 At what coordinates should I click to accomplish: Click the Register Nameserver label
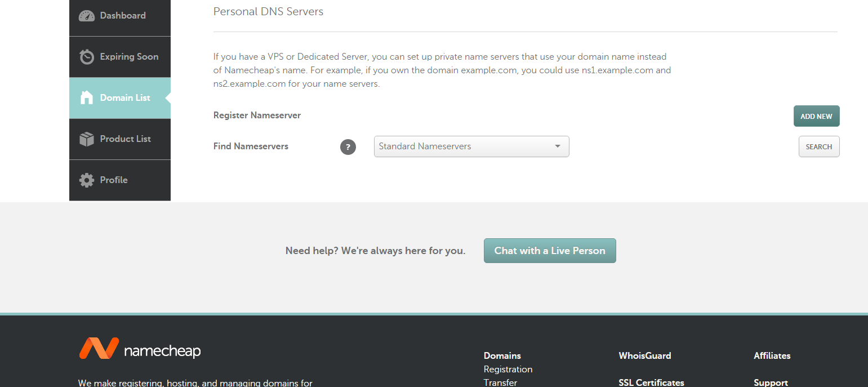(x=257, y=115)
